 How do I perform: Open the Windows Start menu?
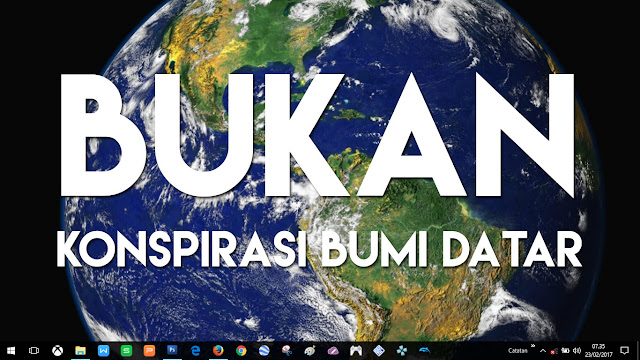click(11, 351)
